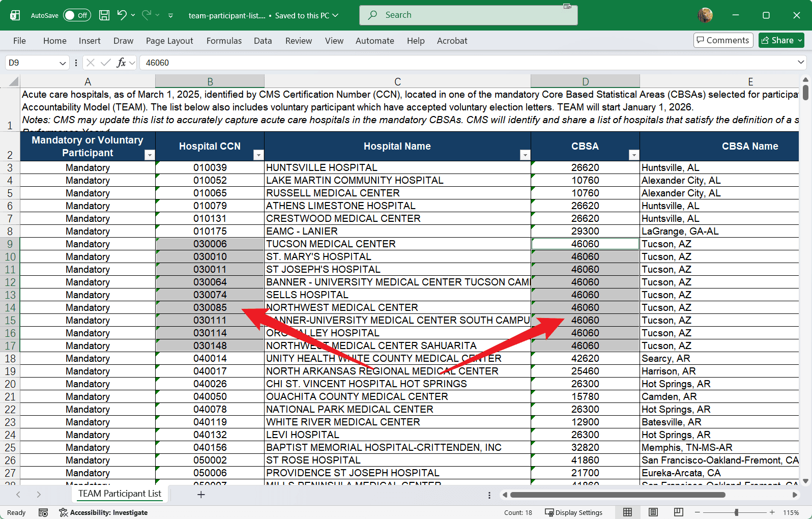
Task: Select row 20 header
Action: 10,384
